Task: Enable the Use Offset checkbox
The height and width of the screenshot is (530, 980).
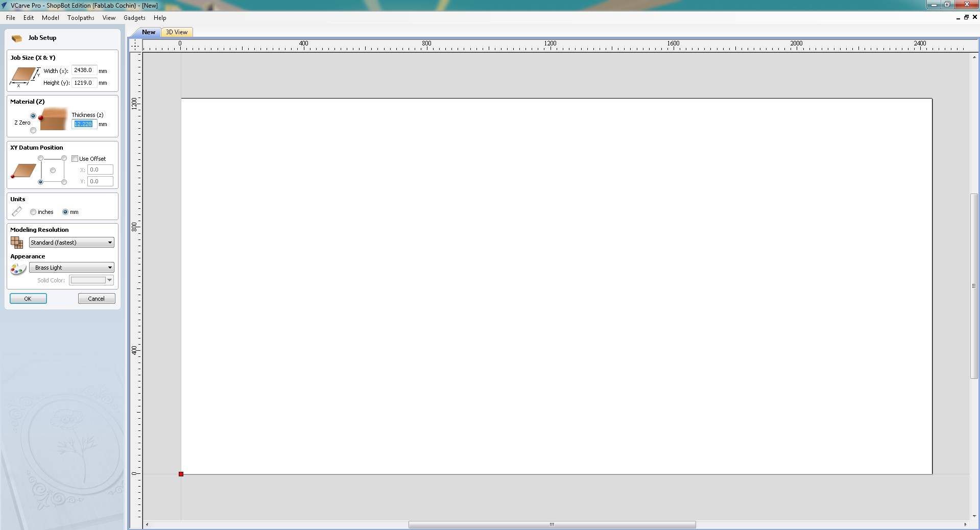Action: pos(75,158)
